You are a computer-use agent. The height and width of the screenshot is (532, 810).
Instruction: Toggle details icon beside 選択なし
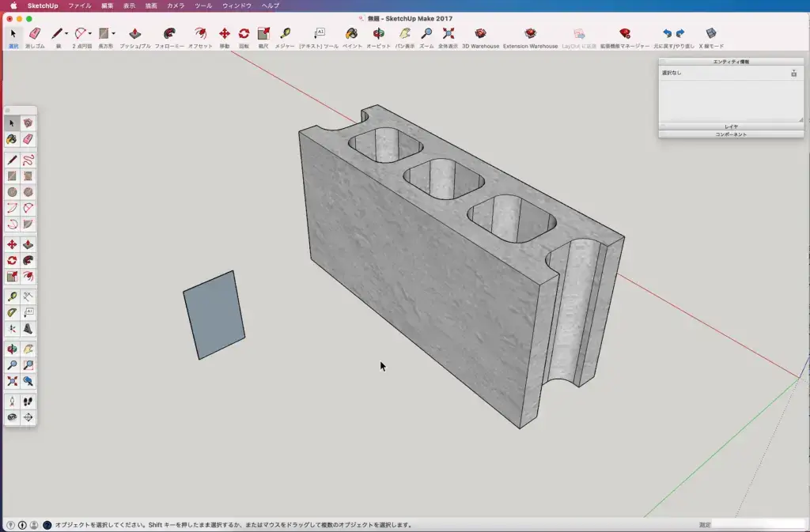(x=794, y=74)
